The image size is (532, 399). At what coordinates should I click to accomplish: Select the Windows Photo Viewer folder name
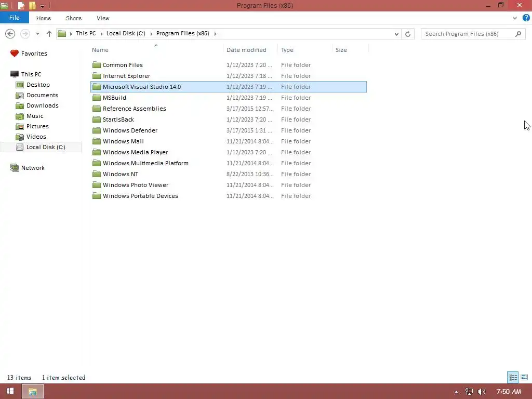pyautogui.click(x=136, y=185)
